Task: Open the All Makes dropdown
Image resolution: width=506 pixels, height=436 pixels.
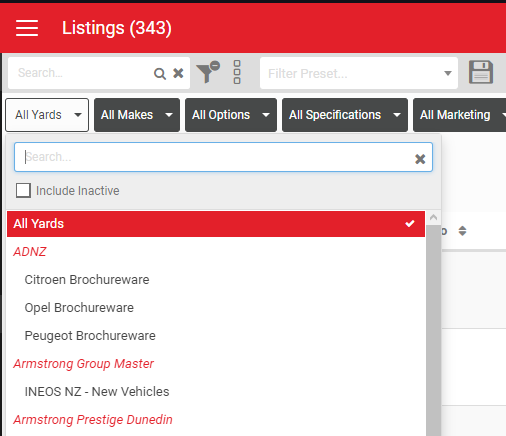Action: 137,115
